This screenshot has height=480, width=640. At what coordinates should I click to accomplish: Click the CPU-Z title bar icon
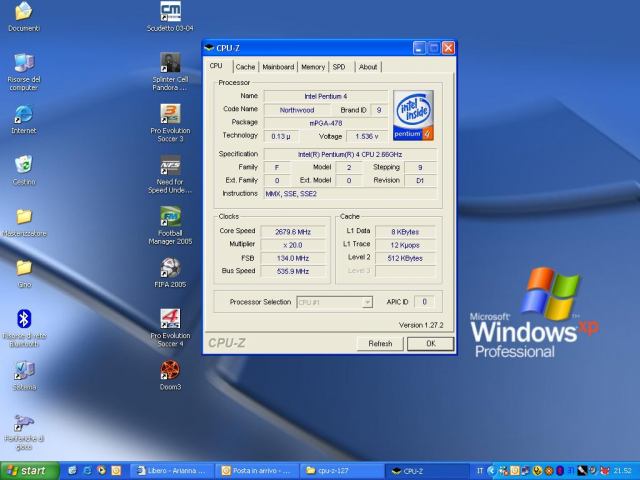[209, 48]
